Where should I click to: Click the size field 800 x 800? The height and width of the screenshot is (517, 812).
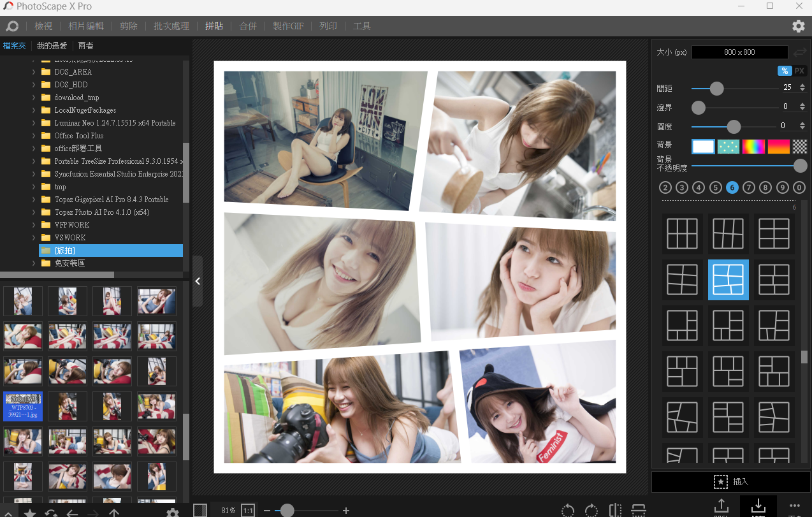pos(740,52)
